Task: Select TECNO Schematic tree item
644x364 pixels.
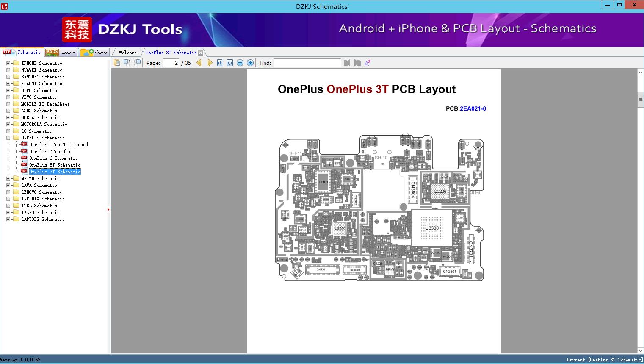Action: pyautogui.click(x=40, y=212)
